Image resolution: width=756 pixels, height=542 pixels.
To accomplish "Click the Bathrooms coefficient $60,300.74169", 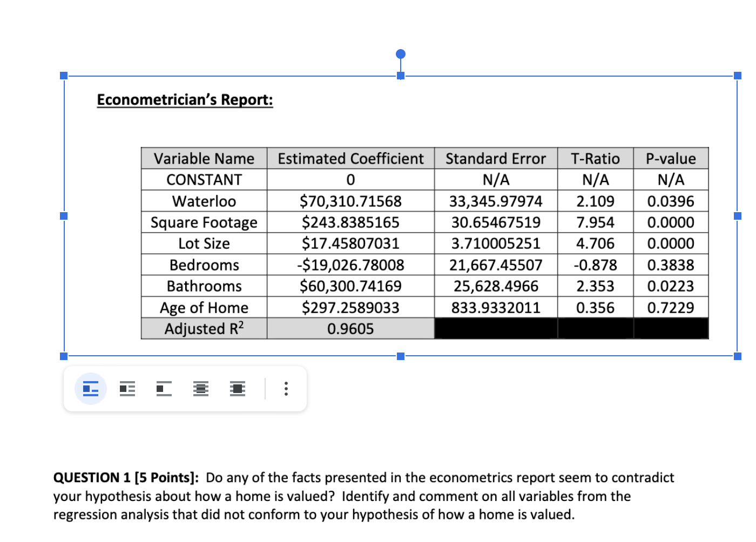I will click(x=351, y=286).
